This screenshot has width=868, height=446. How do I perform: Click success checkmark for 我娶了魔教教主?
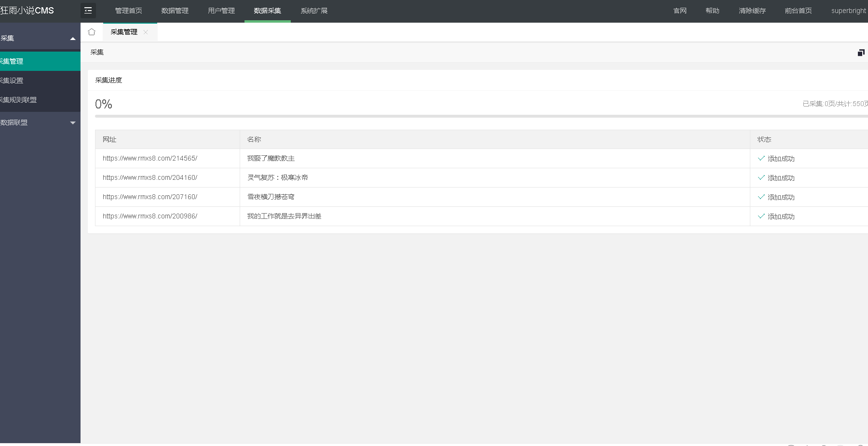point(761,158)
